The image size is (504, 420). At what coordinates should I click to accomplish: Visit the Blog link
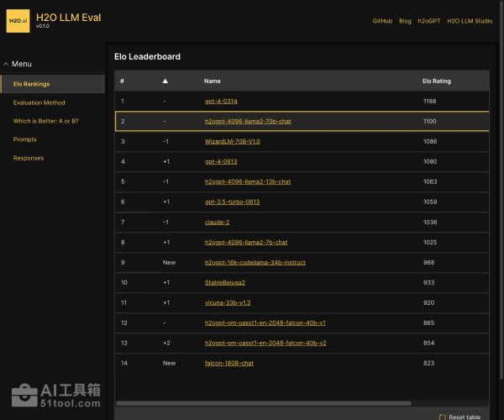(406, 21)
